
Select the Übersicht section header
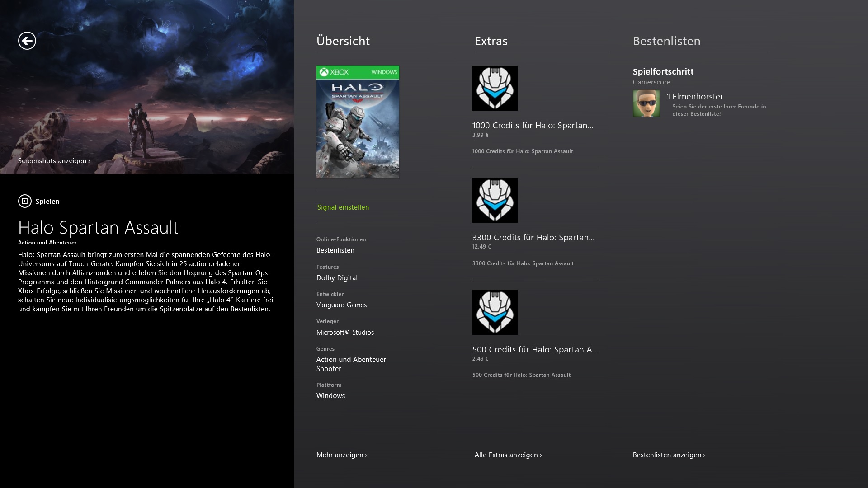(x=343, y=41)
